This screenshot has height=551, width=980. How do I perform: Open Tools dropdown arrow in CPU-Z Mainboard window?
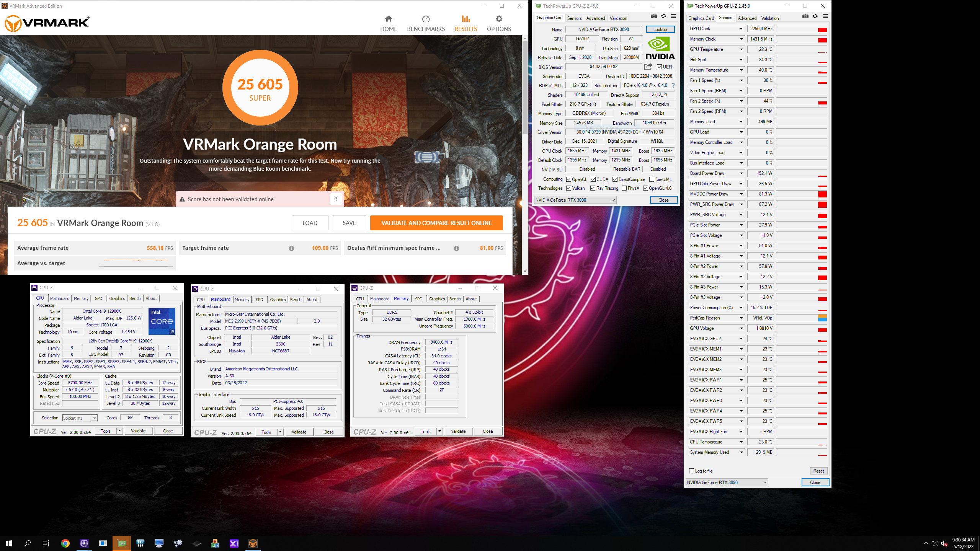[280, 432]
